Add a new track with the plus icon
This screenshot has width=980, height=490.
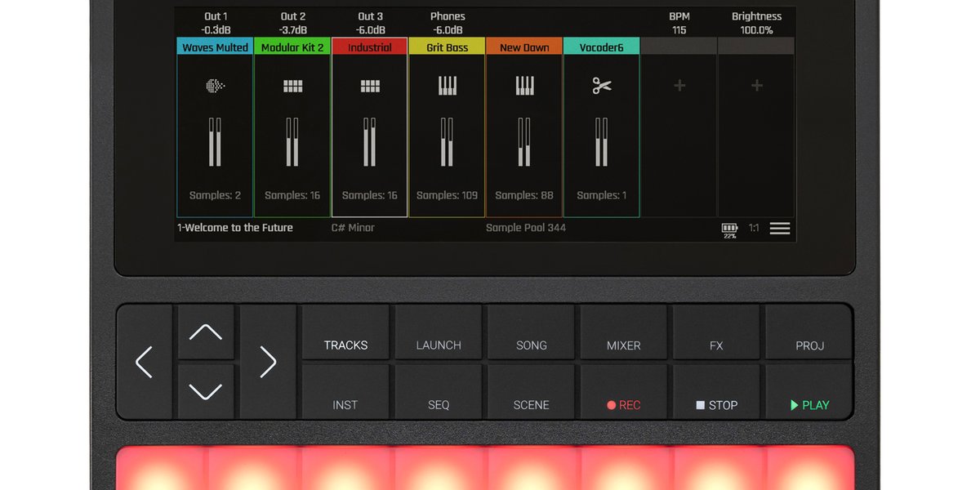pos(679,85)
